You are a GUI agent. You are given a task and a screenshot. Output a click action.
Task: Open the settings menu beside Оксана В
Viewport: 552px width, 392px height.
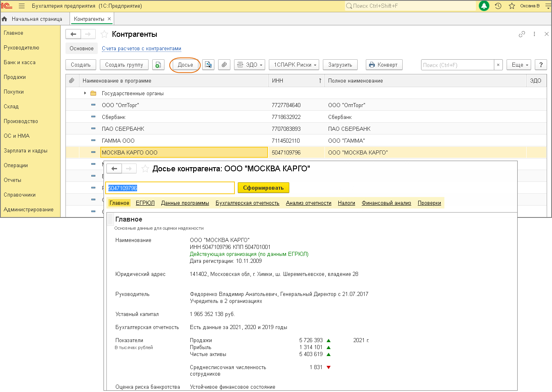pyautogui.click(x=548, y=6)
